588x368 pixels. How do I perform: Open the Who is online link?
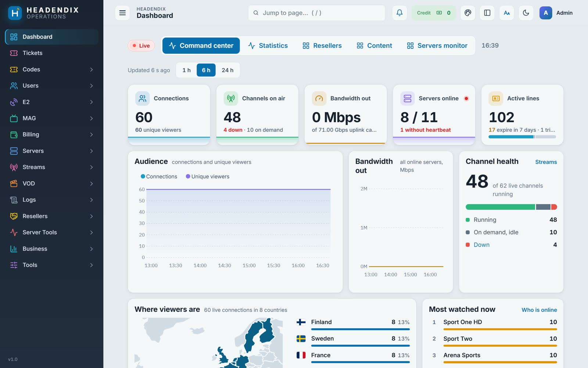(539, 310)
